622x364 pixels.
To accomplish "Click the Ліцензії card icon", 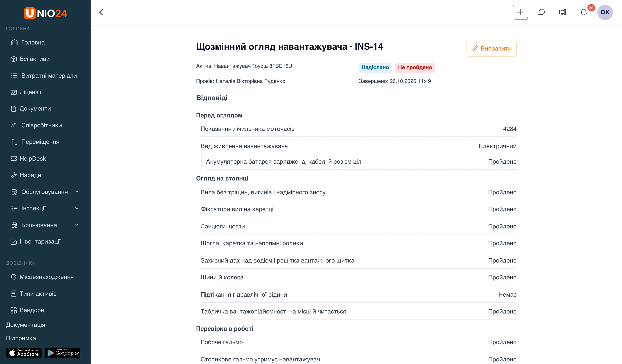I will [14, 92].
